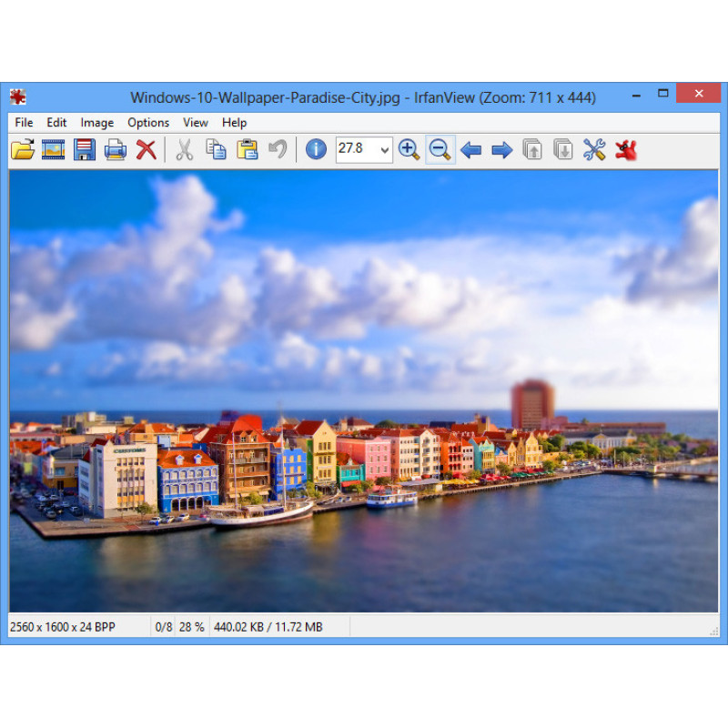The height and width of the screenshot is (728, 728).
Task: Click the Open file folder icon
Action: [x=23, y=150]
